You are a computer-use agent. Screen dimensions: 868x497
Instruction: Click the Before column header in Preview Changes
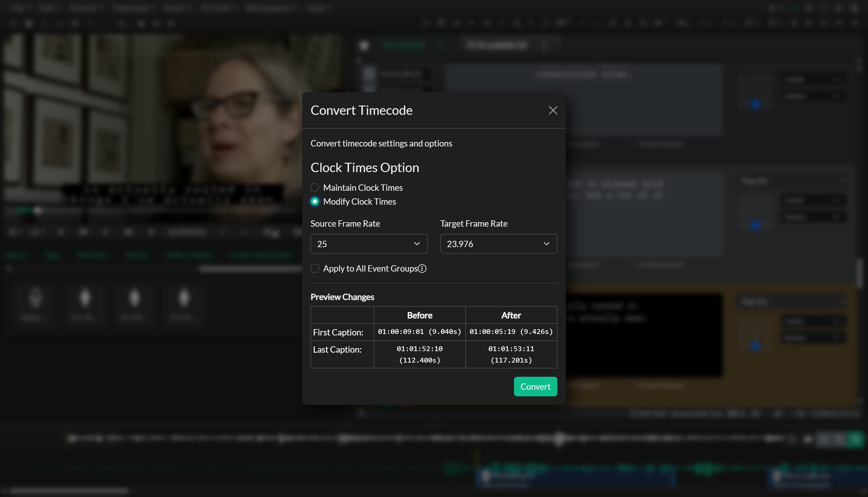point(419,315)
